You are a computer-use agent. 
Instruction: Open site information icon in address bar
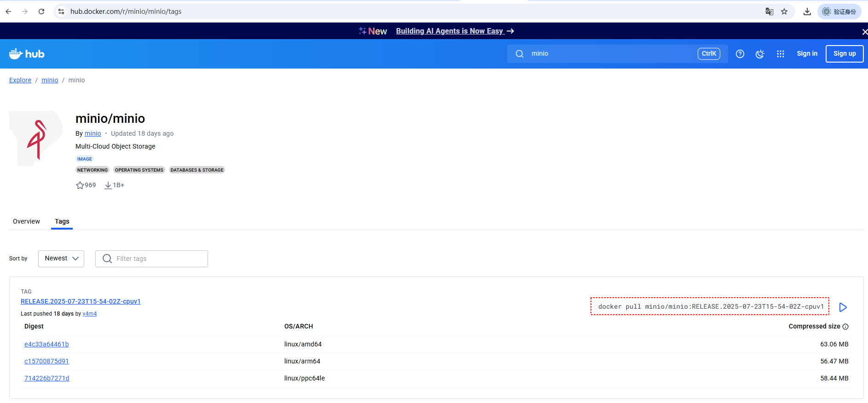tap(61, 12)
